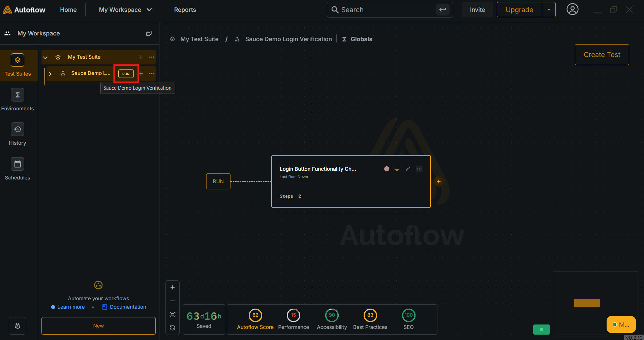Open Globals in the breadcrumb bar
Viewport: 644px width, 340px height.
click(x=357, y=39)
